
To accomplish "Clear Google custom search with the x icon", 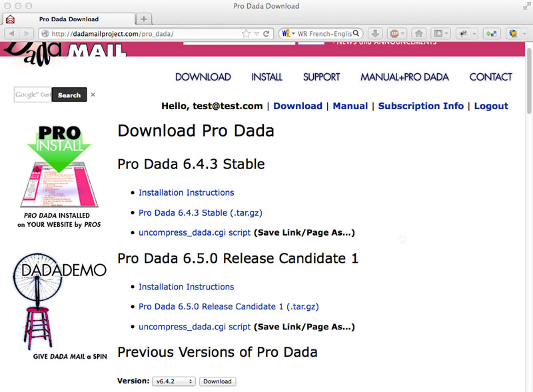I will point(93,95).
